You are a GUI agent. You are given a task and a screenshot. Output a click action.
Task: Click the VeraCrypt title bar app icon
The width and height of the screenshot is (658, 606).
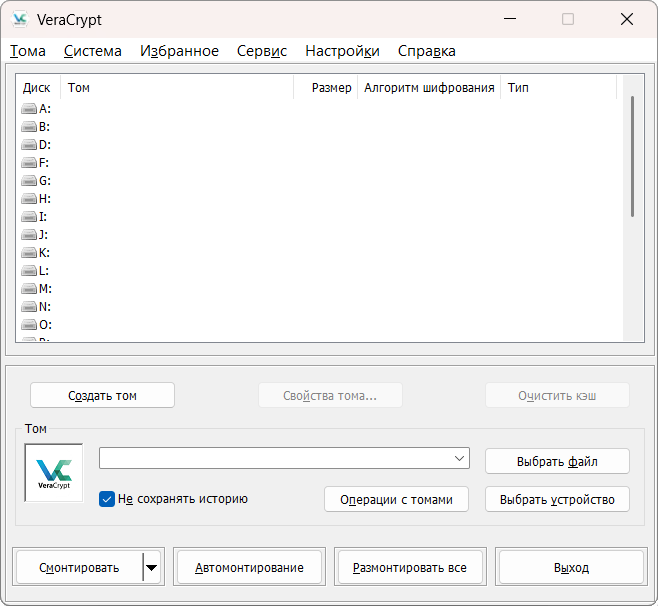(x=19, y=19)
